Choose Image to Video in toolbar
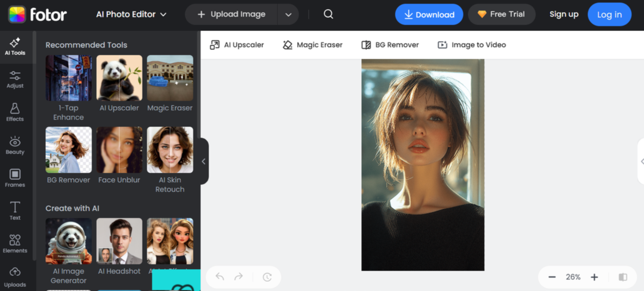The height and width of the screenshot is (291, 644). [472, 45]
